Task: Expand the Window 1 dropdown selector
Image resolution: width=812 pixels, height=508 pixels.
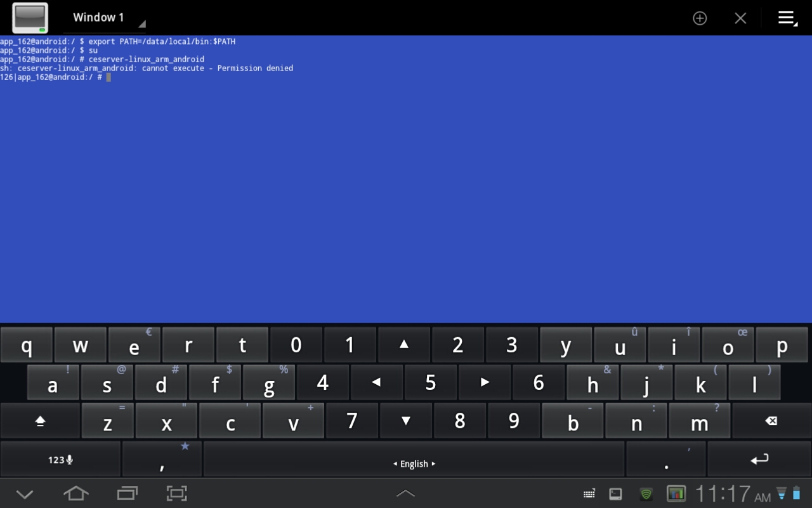Action: [x=105, y=18]
